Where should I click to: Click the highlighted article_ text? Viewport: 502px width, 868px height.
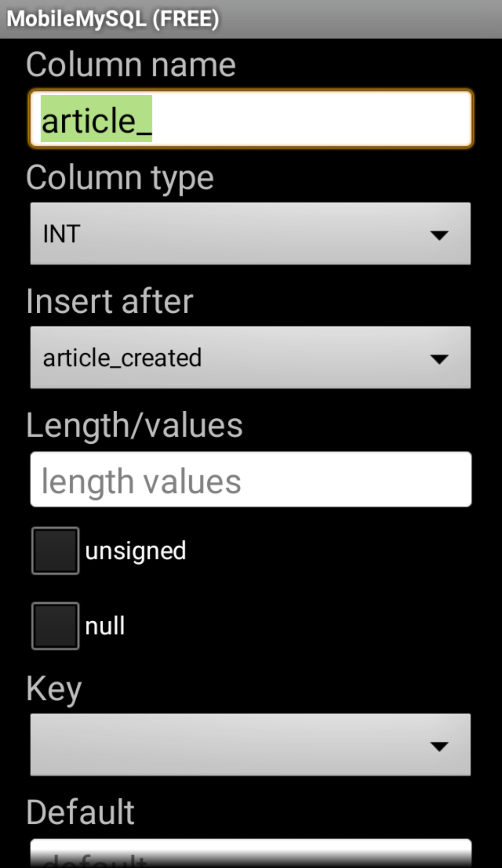[96, 120]
